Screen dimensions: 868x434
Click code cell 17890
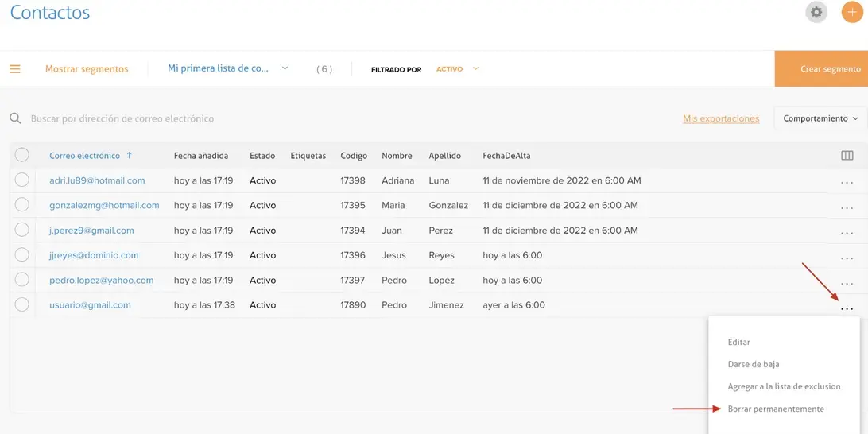[353, 305]
